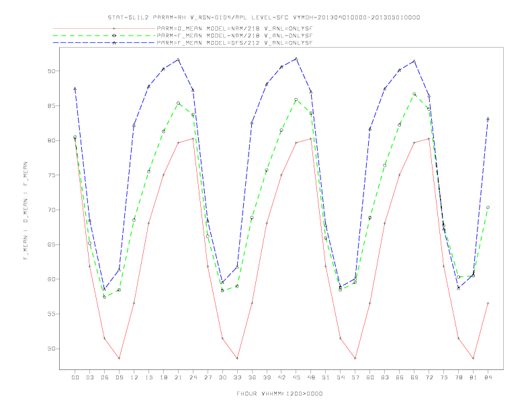
Task: Select the green PARM=F_MEAN MODEL=NAM/218 legend label
Action: (234, 36)
